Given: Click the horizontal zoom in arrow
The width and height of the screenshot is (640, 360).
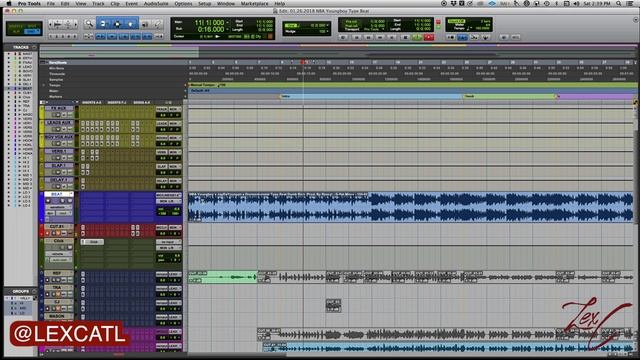Looking at the screenshot, I should (x=76, y=24).
